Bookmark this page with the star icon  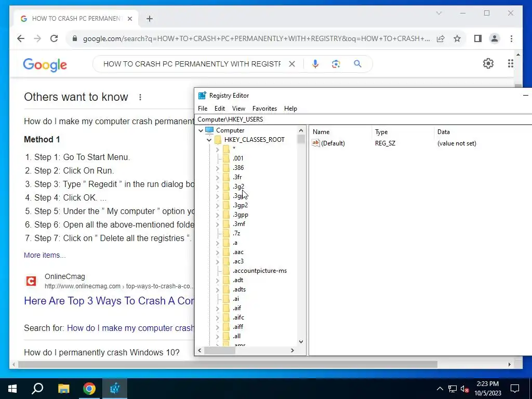point(457,38)
